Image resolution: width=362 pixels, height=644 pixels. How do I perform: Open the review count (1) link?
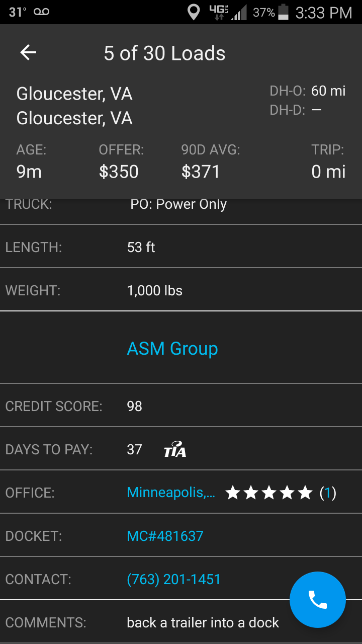pyautogui.click(x=328, y=493)
